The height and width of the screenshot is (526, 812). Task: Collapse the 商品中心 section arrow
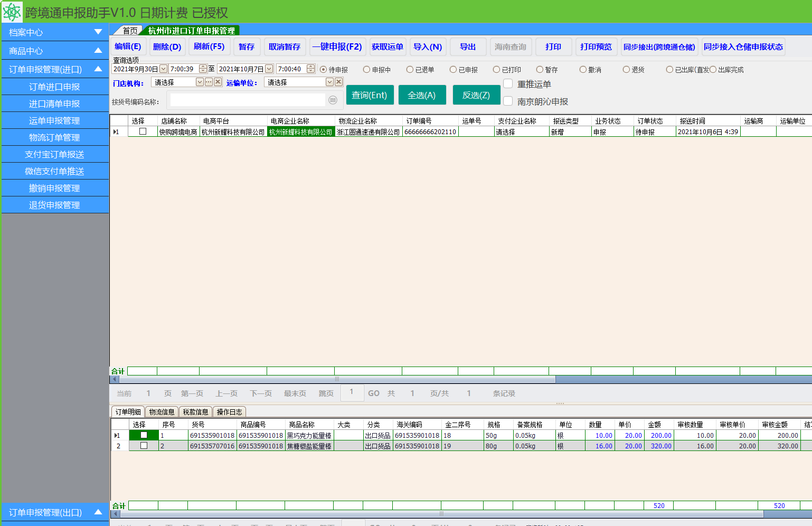[98, 51]
